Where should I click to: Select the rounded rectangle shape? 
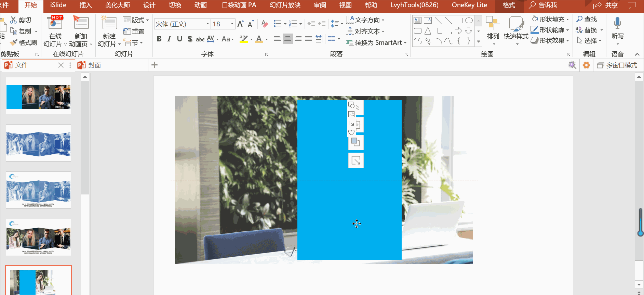click(417, 31)
